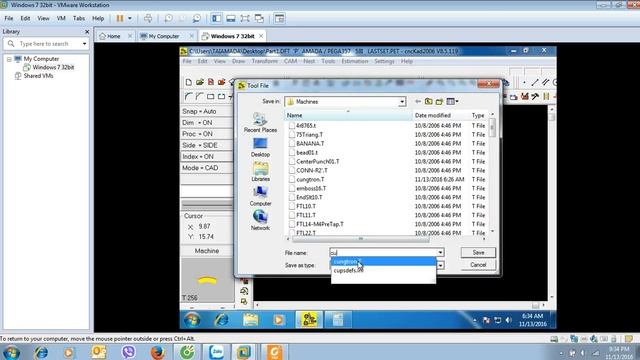Click the dialog back navigation arrow
This screenshot has height=360, width=640.
click(x=418, y=102)
